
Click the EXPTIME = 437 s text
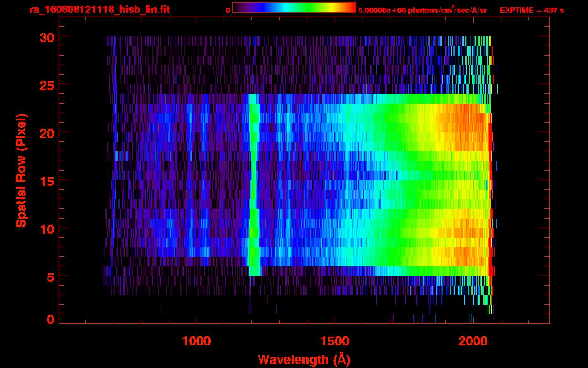point(531,10)
